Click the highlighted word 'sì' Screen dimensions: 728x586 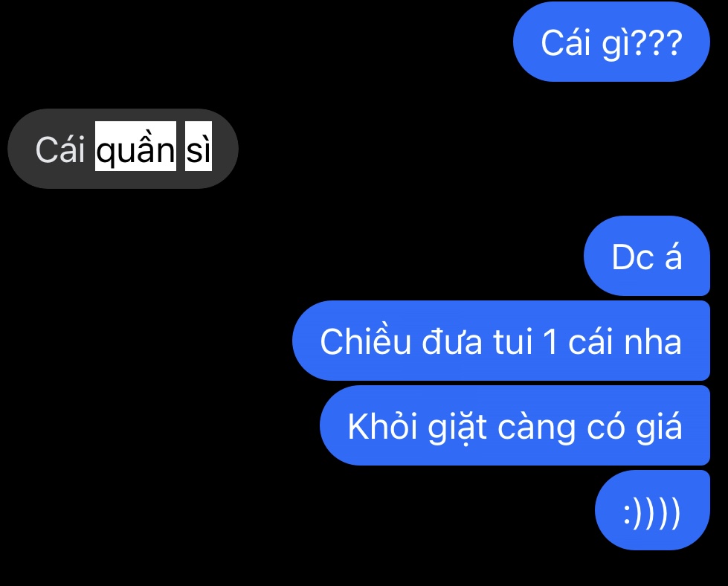pos(199,146)
